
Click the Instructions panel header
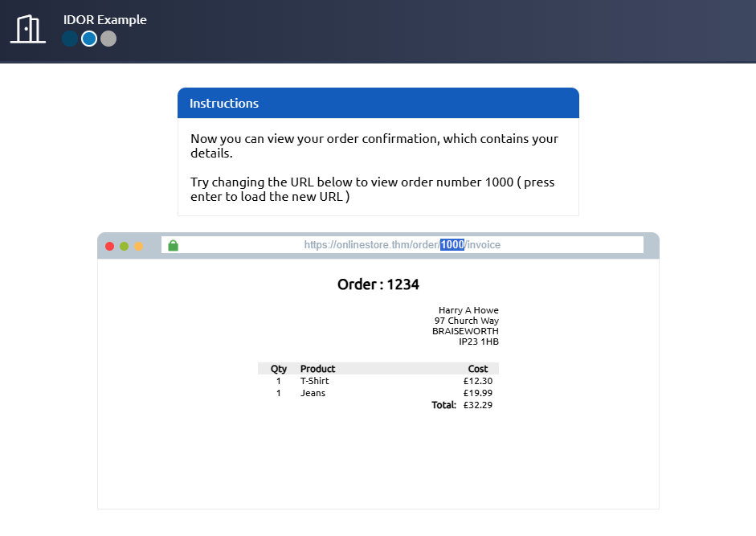pyautogui.click(x=378, y=104)
